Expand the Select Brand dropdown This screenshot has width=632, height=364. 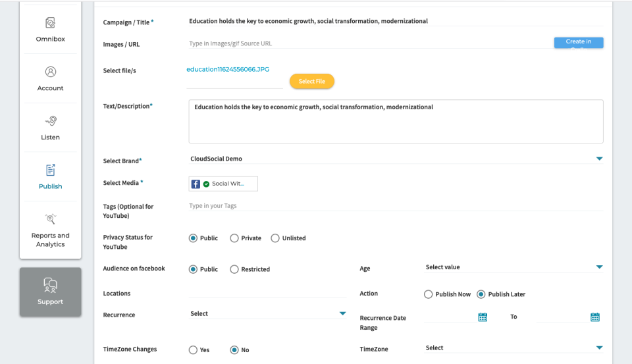[396, 159]
